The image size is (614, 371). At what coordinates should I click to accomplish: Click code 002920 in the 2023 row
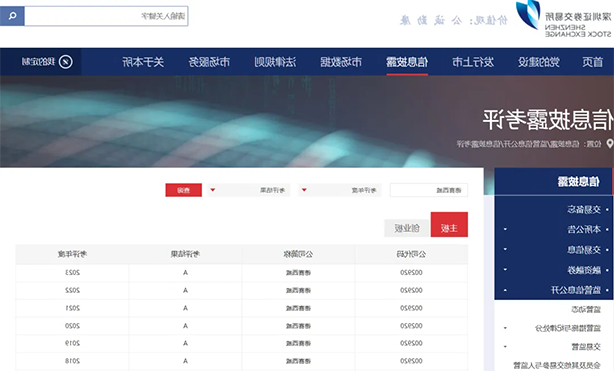[411, 273]
